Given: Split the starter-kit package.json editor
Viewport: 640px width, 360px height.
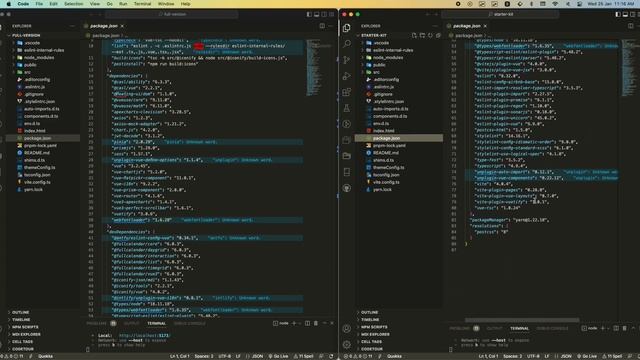Looking at the screenshot, I should pyautogui.click(x=631, y=26).
